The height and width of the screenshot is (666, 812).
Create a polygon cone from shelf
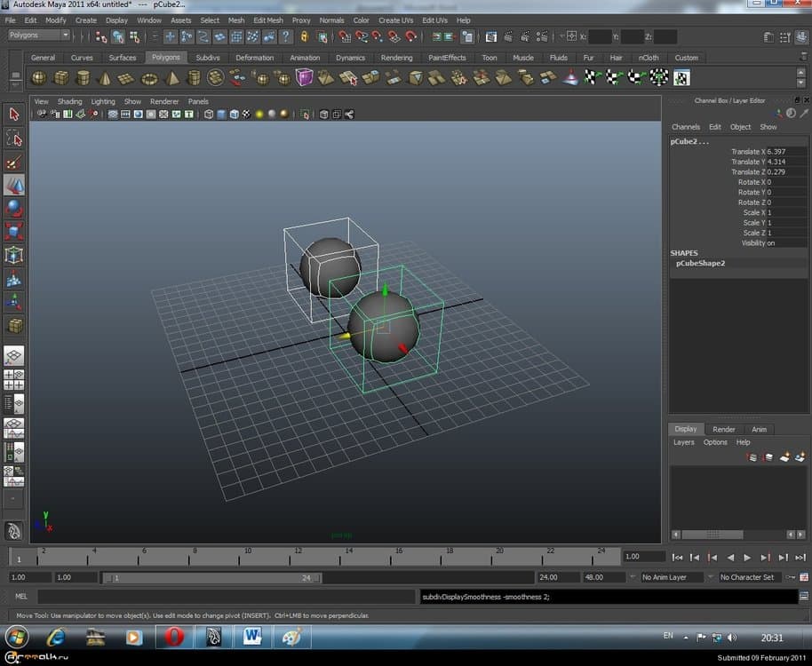(x=105, y=78)
